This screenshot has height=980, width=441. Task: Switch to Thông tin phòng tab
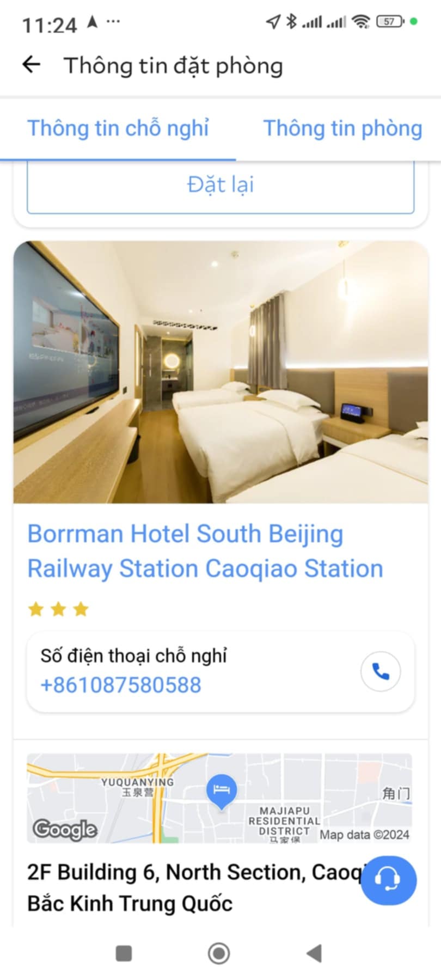(x=343, y=128)
